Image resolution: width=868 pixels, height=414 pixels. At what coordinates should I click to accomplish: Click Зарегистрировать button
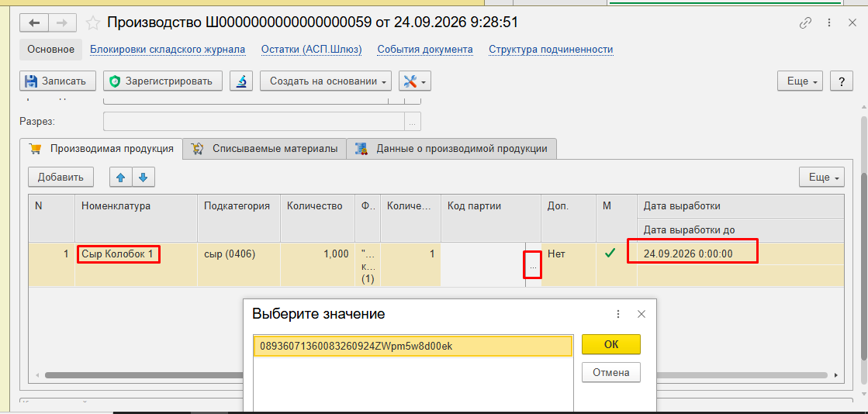163,81
